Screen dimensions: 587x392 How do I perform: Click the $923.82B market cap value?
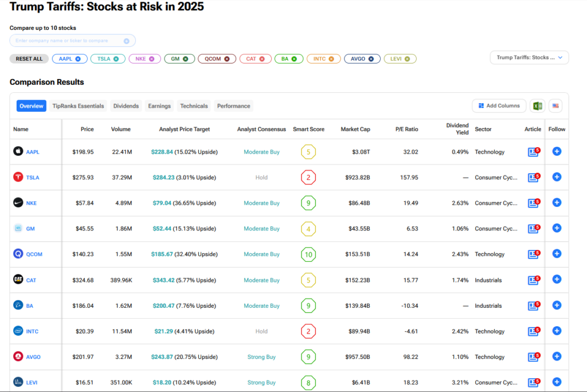pos(358,178)
